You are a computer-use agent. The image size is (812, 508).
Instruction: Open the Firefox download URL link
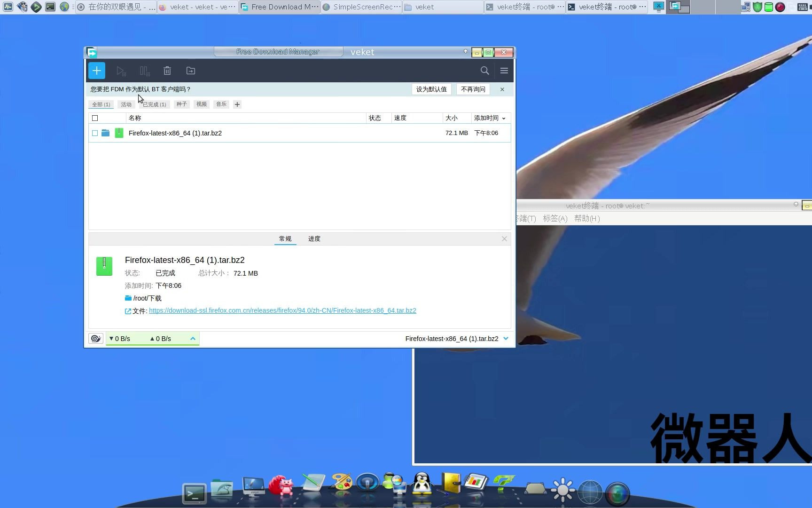(282, 310)
